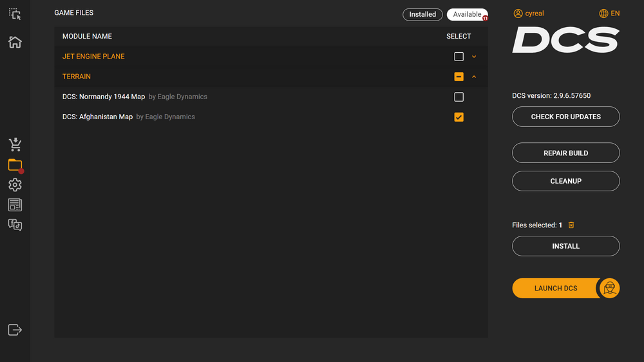The image size is (644, 362).
Task: Collapse the Terrain category chevron
Action: coord(474,77)
